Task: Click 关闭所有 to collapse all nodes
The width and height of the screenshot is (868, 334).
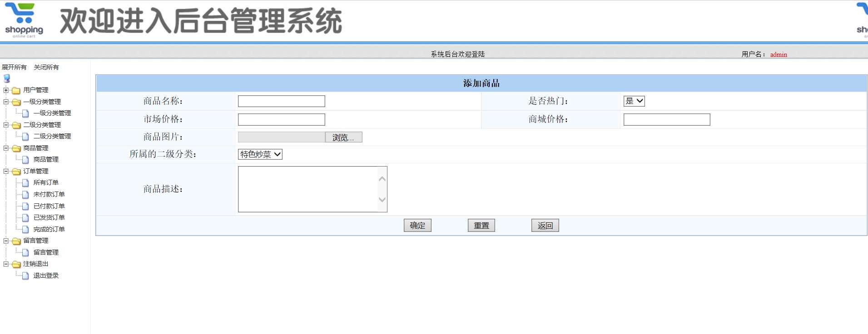Action: 46,67
